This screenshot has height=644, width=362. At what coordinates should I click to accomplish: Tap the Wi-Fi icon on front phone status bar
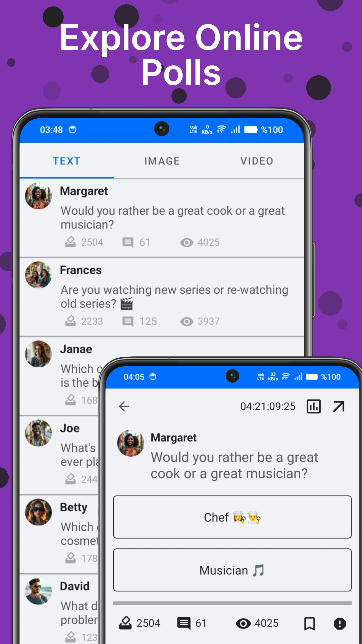[286, 377]
